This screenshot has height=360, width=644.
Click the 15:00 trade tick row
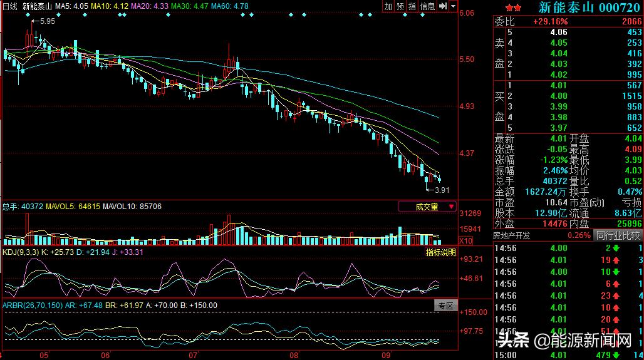click(x=568, y=355)
